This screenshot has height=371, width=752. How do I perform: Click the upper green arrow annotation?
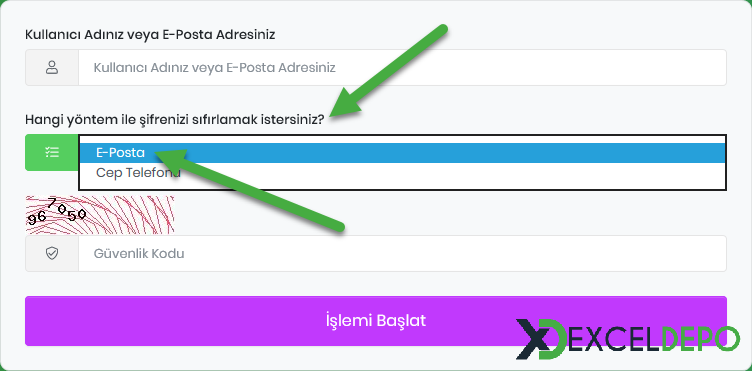pos(388,72)
